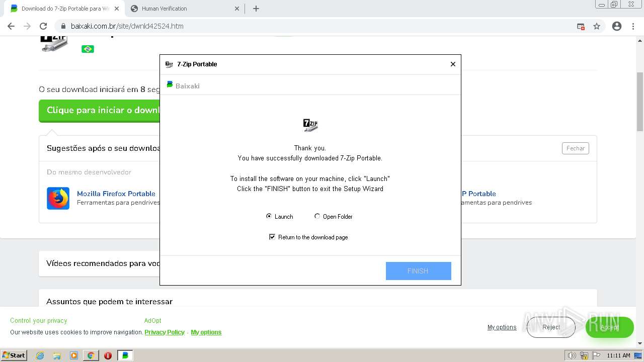Viewport: 644px width, 362px height.
Task: Accept cookies in privacy banner
Action: click(x=609, y=327)
